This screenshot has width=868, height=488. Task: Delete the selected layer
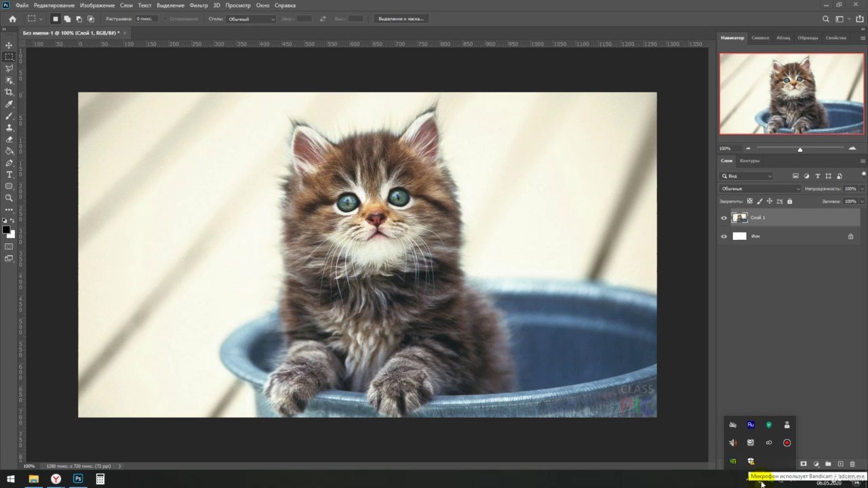[x=852, y=464]
